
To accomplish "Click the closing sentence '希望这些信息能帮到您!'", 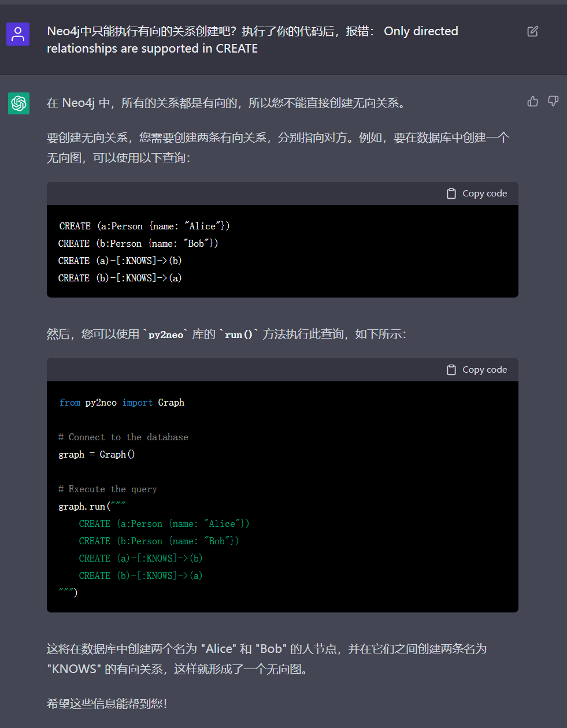I will click(x=107, y=704).
